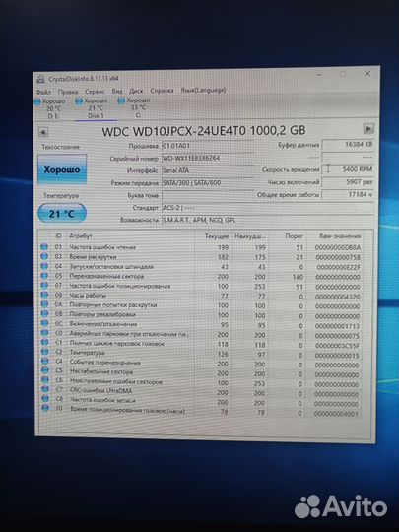Select the Частота ошибок записи attribute text

[102, 400]
